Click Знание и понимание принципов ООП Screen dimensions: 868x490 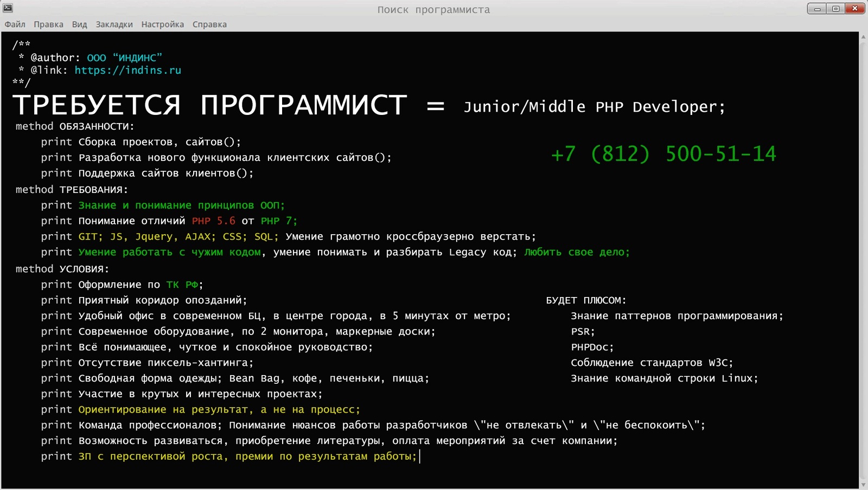(182, 205)
